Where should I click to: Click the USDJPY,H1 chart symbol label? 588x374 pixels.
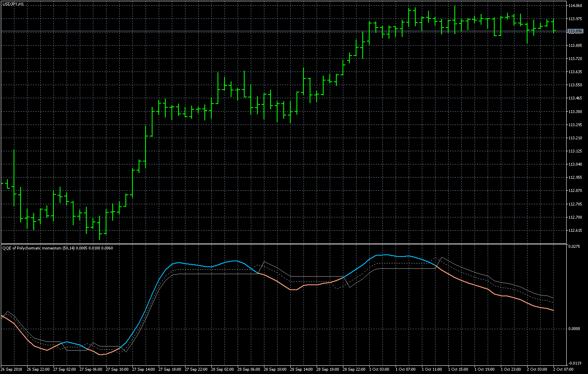click(13, 4)
